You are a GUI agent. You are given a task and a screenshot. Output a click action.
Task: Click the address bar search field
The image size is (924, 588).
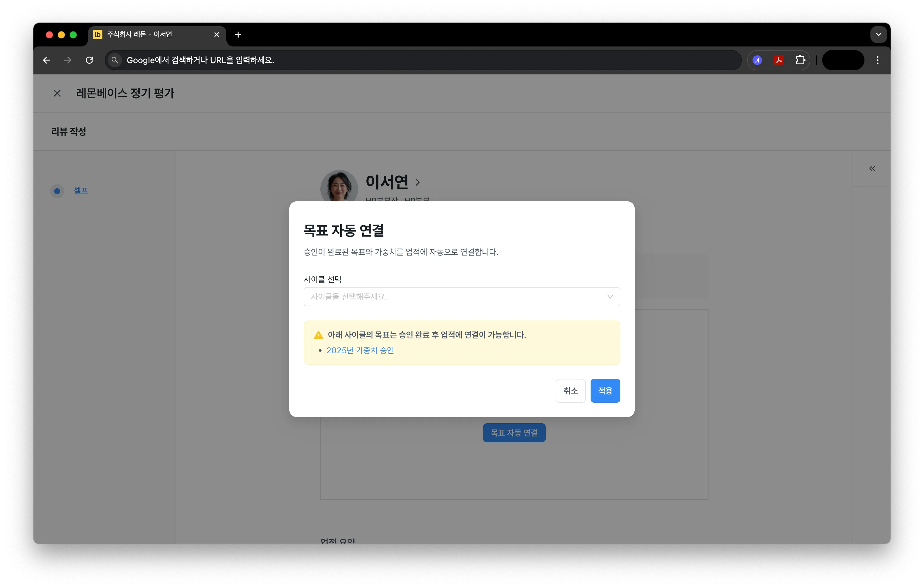423,60
